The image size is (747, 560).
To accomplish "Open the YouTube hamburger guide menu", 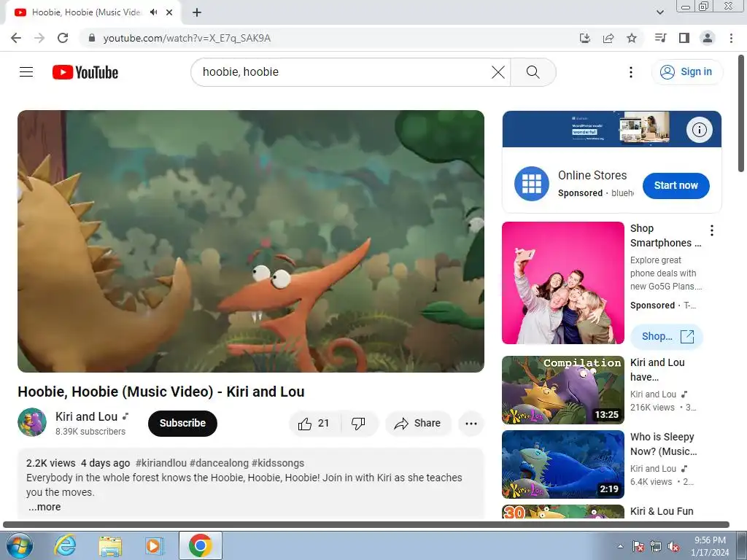I will [26, 72].
